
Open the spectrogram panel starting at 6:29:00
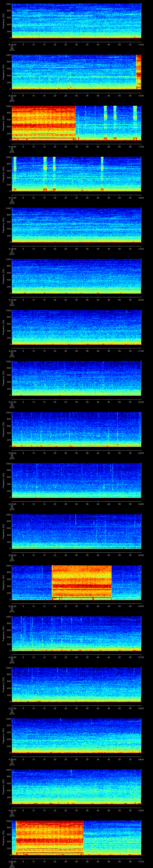[x=76, y=787]
